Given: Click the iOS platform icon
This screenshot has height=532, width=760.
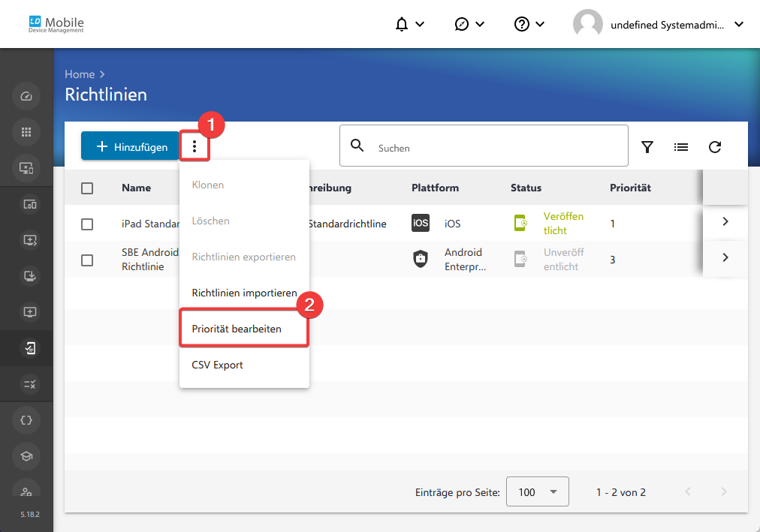Looking at the screenshot, I should pyautogui.click(x=421, y=223).
